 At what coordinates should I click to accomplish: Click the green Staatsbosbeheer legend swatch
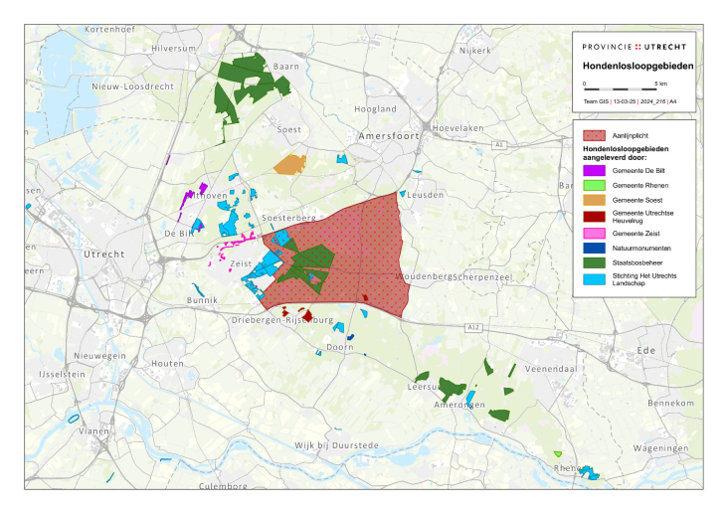click(594, 263)
